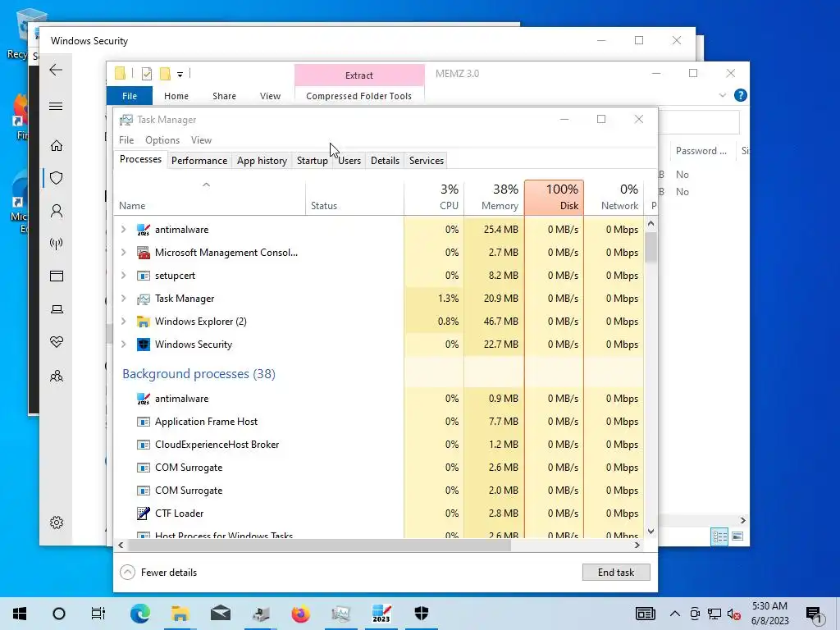Open the File tab in MEMZ 3.0 Explorer
This screenshot has width=840, height=630.
coord(130,96)
